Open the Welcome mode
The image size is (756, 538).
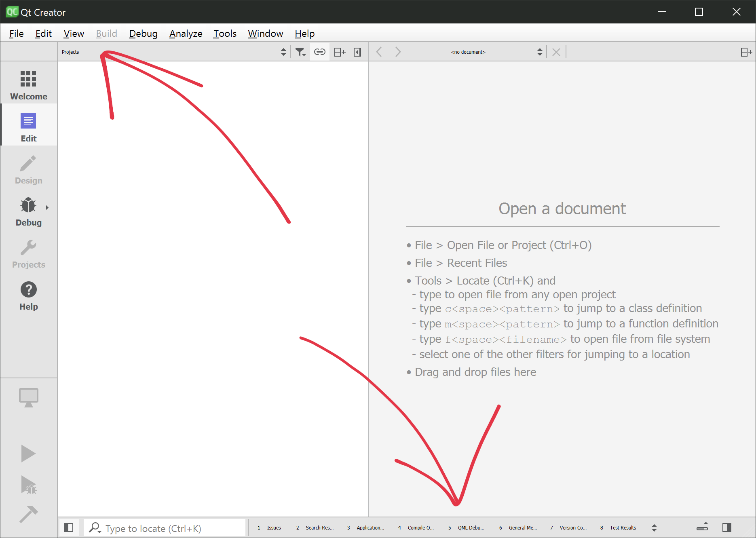pos(28,85)
